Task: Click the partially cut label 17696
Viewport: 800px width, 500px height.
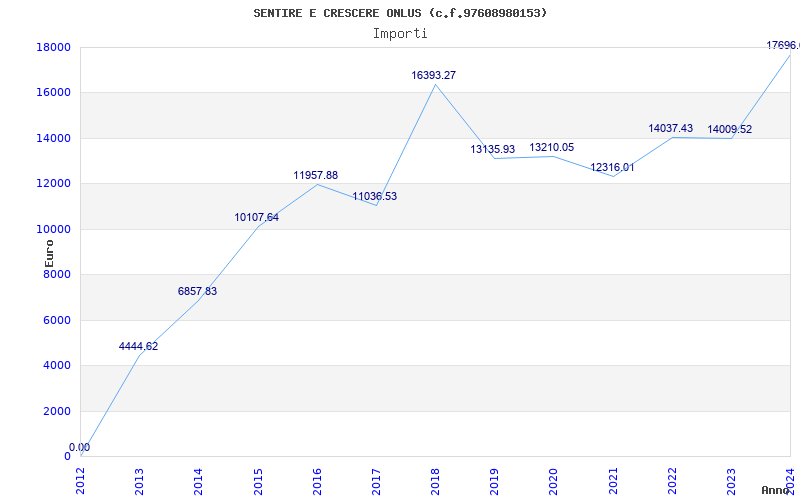Action: (x=783, y=45)
